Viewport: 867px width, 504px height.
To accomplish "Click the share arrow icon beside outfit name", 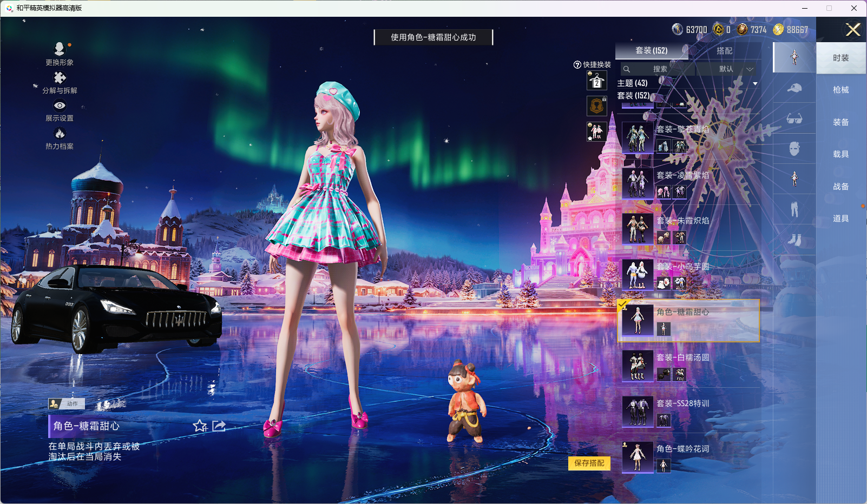I will [219, 426].
